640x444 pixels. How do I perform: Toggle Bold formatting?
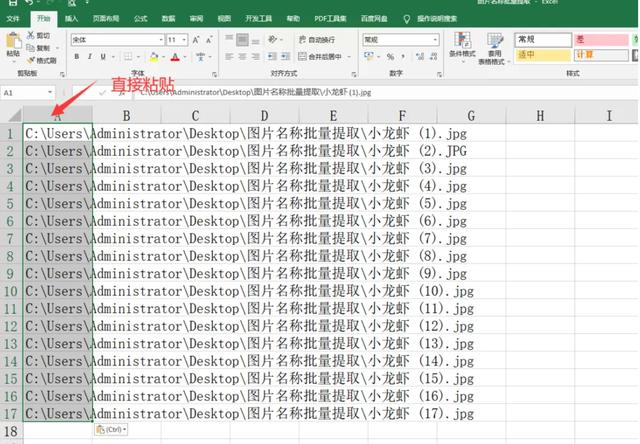click(x=77, y=57)
